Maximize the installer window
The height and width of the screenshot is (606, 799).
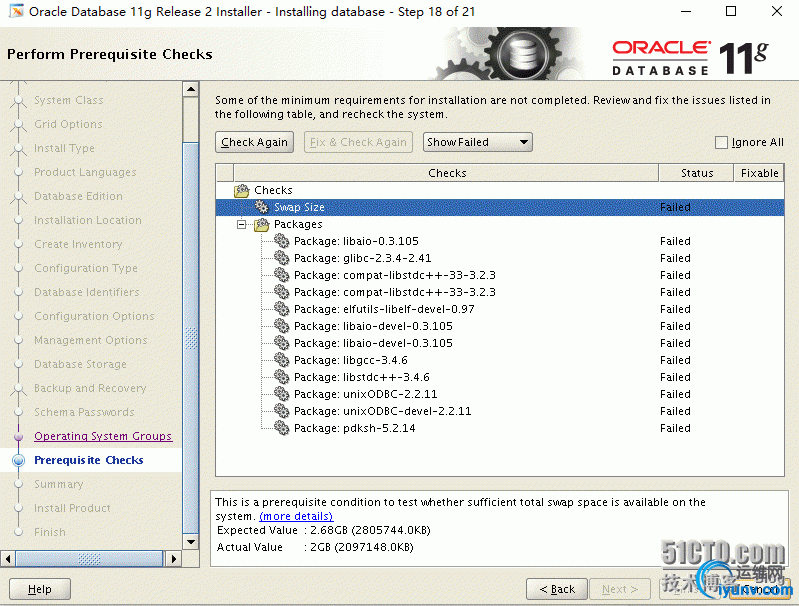(731, 11)
